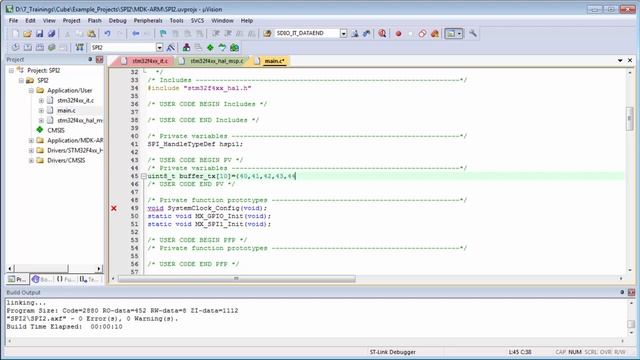Viewport: 640px width, 360px height.
Task: Open the find combo box dropdown arrow
Action: pyautogui.click(x=344, y=33)
